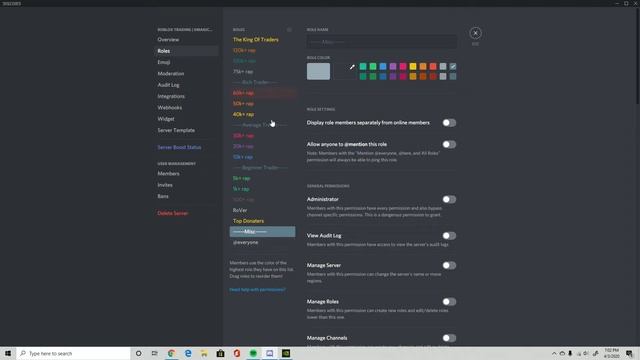The width and height of the screenshot is (640, 360).
Task: Toggle the Manage Server permission
Action: click(x=449, y=265)
